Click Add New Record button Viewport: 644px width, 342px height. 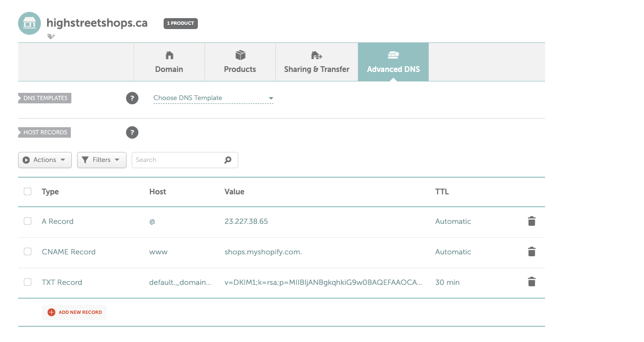tap(75, 312)
